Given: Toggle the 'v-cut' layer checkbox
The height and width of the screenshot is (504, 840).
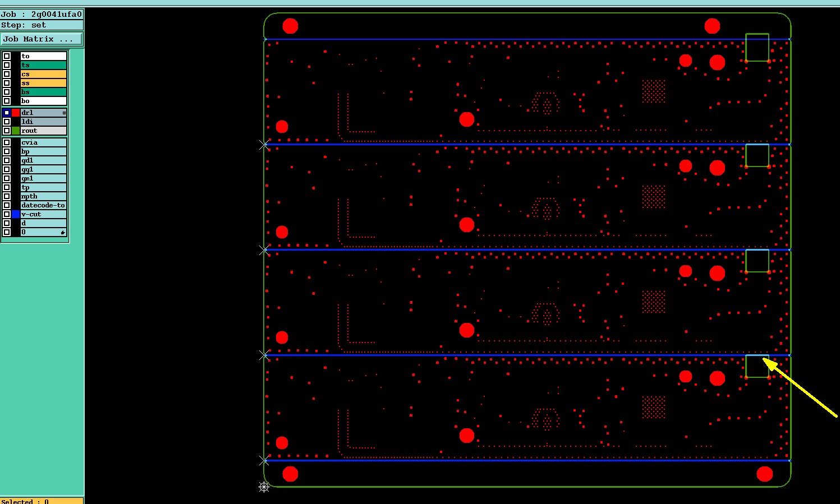Looking at the screenshot, I should [x=7, y=214].
